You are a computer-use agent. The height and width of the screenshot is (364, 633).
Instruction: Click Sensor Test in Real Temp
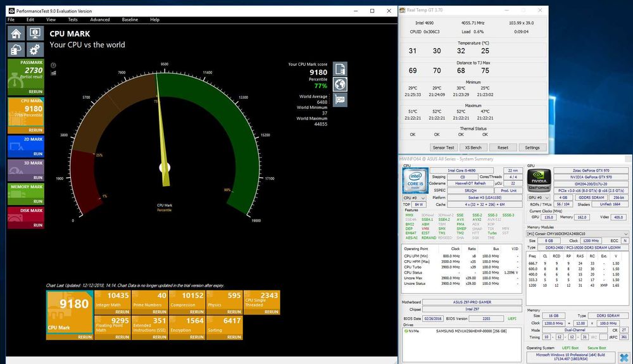(443, 147)
